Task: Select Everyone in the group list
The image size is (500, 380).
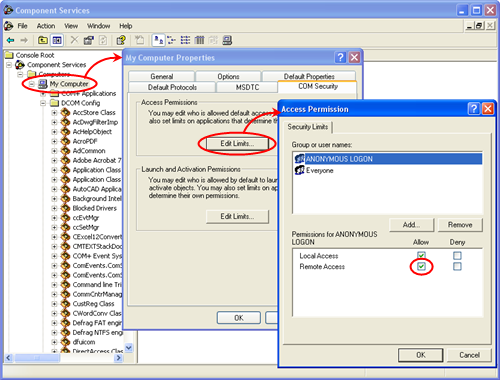Action: 319,170
